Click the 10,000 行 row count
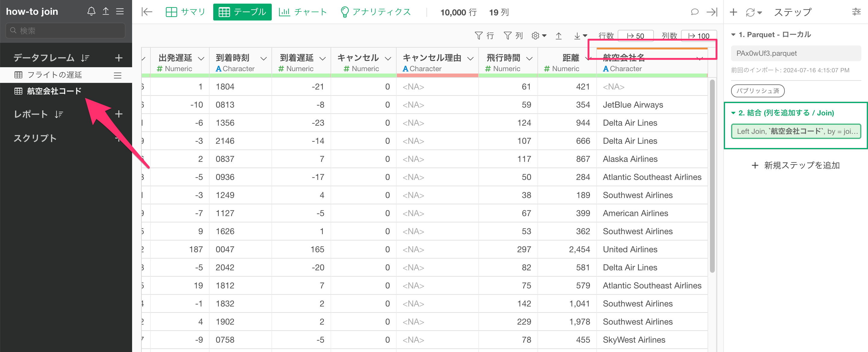The width and height of the screenshot is (868, 352). [x=458, y=12]
